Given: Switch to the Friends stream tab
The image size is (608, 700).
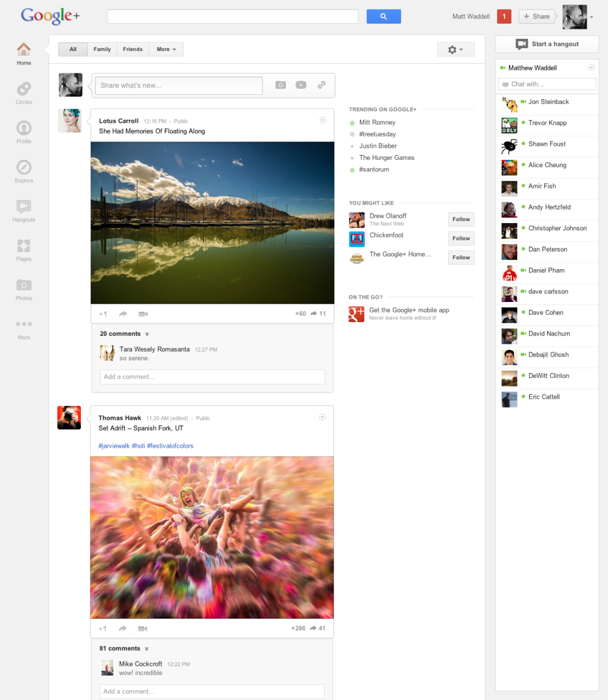Looking at the screenshot, I should 133,49.
